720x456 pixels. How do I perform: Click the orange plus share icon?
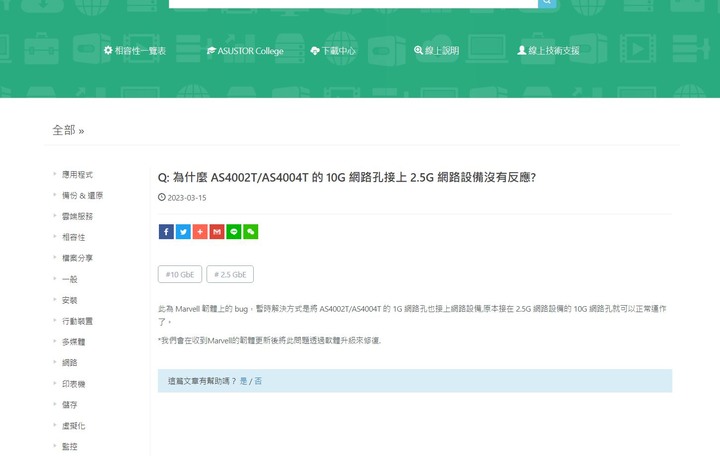click(200, 232)
